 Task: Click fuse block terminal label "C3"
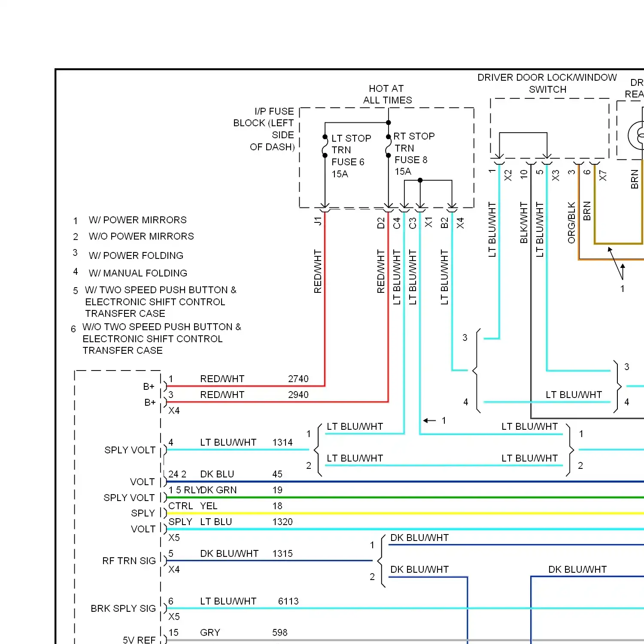point(413,223)
